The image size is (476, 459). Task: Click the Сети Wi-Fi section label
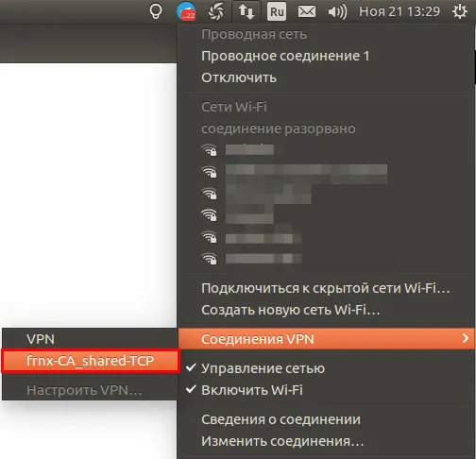234,107
